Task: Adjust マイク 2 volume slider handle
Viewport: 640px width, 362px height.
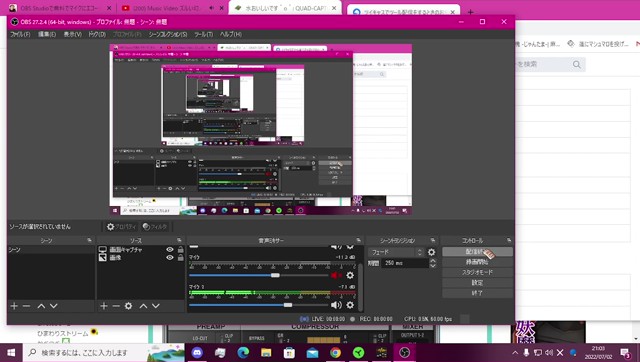Action: 288,305
